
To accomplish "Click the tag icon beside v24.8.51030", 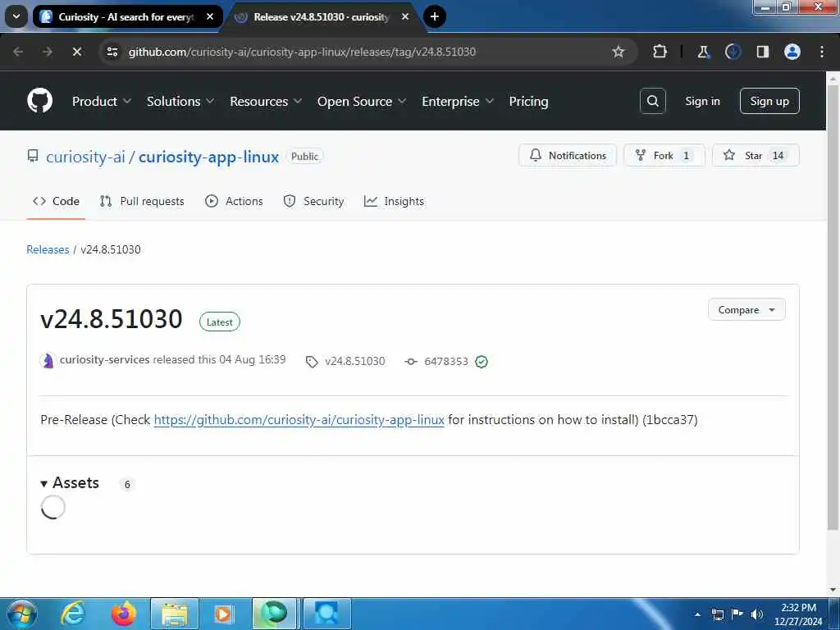I will click(311, 362).
